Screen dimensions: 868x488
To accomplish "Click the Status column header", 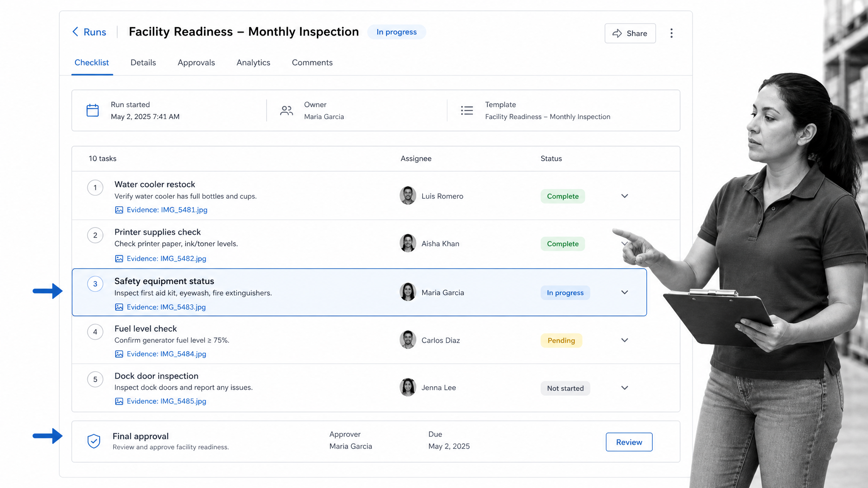I will tap(551, 158).
